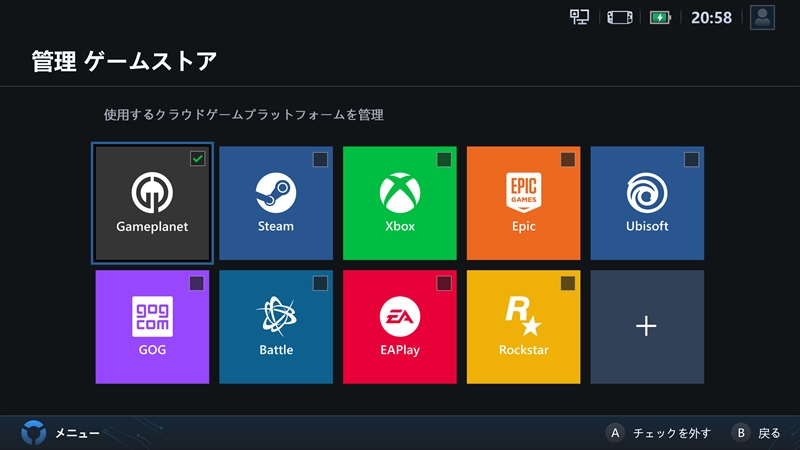Uncheck the Gameplanet checkbox
800x450 pixels.
(197, 159)
